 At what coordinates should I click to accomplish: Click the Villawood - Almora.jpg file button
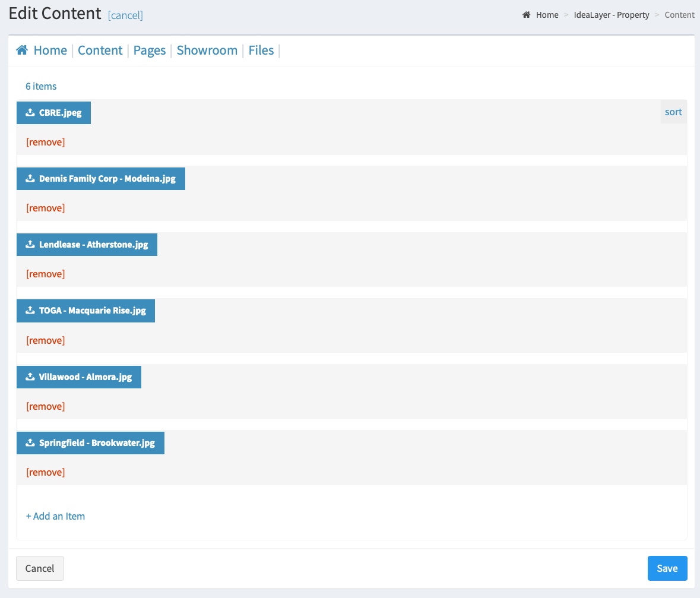click(x=79, y=377)
